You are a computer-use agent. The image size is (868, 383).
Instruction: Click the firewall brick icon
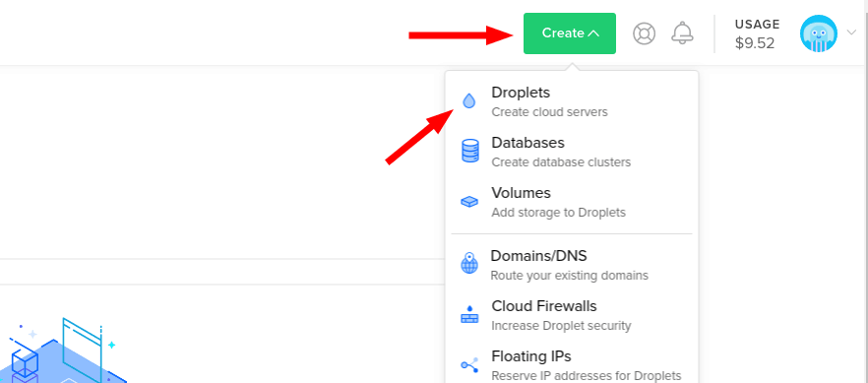pyautogui.click(x=469, y=314)
